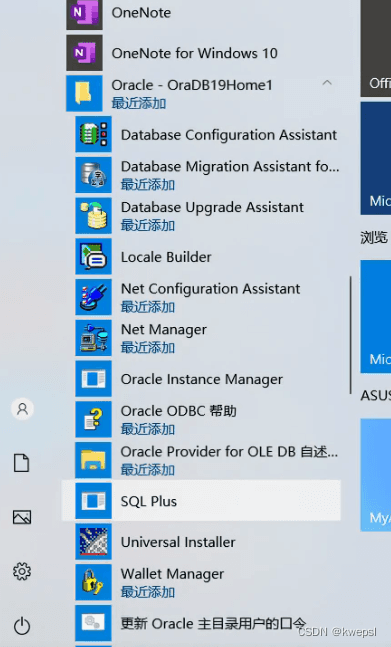Viewport: 391px width, 647px height.
Task: Launch Database Migration Assistant icon
Action: (x=93, y=175)
